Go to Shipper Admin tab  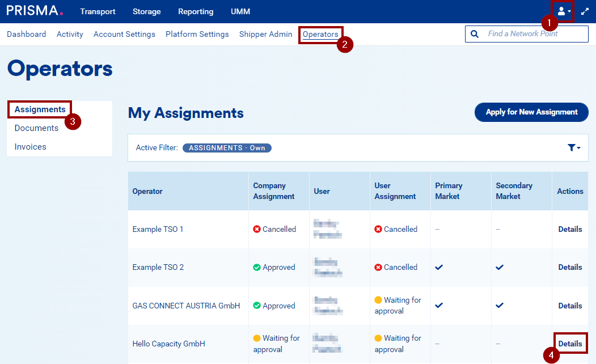tap(265, 35)
